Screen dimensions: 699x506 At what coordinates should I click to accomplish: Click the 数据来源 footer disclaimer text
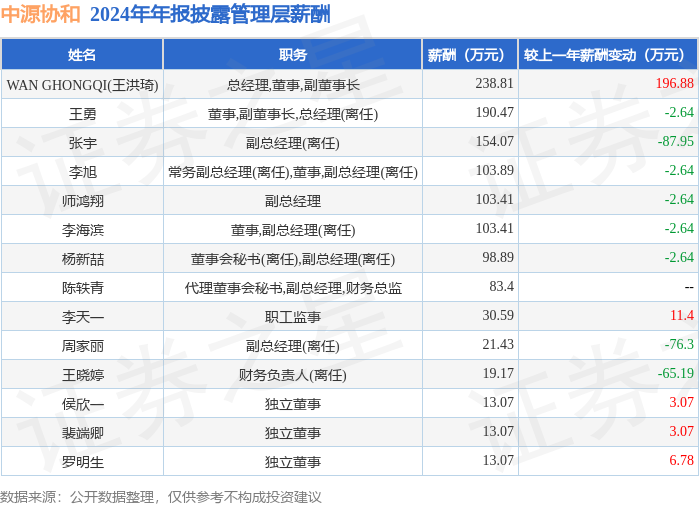pyautogui.click(x=160, y=497)
